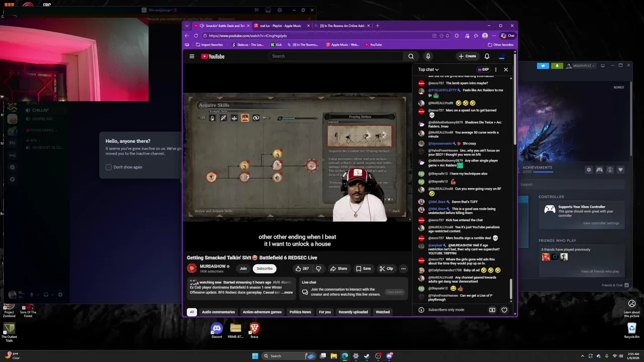Close the live chat panel

click(x=506, y=69)
